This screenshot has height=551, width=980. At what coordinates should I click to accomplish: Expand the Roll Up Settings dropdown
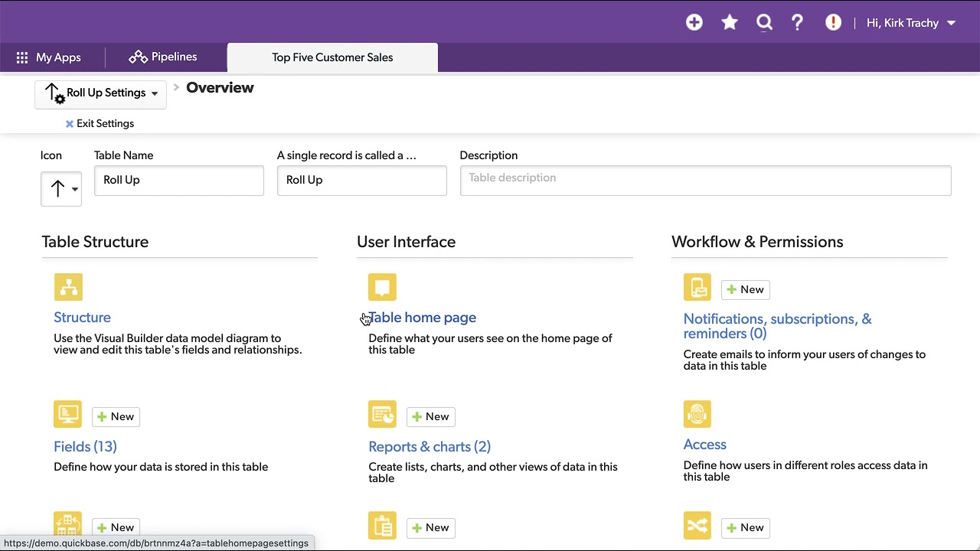click(101, 93)
